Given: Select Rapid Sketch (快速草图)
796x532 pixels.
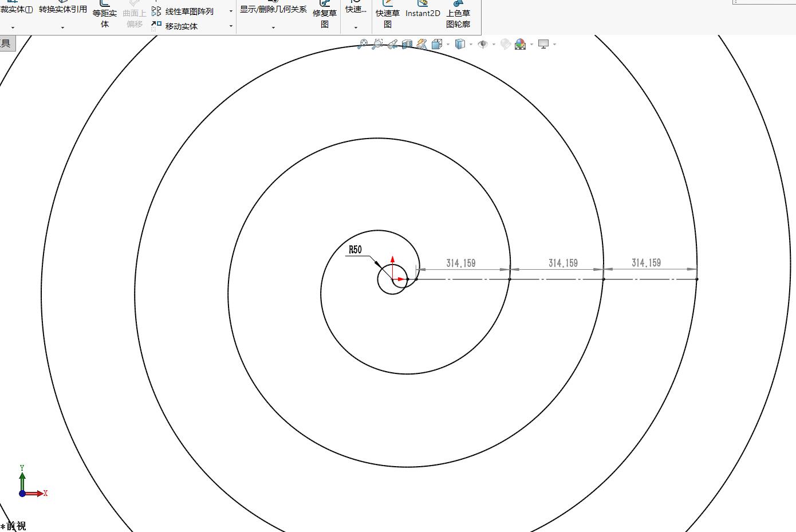Looking at the screenshot, I should pos(388,15).
